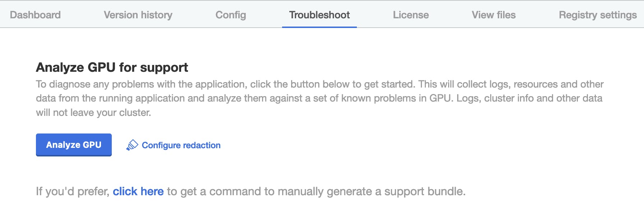Click the "will not leave your cluster" text
The image size is (644, 211).
click(x=93, y=113)
